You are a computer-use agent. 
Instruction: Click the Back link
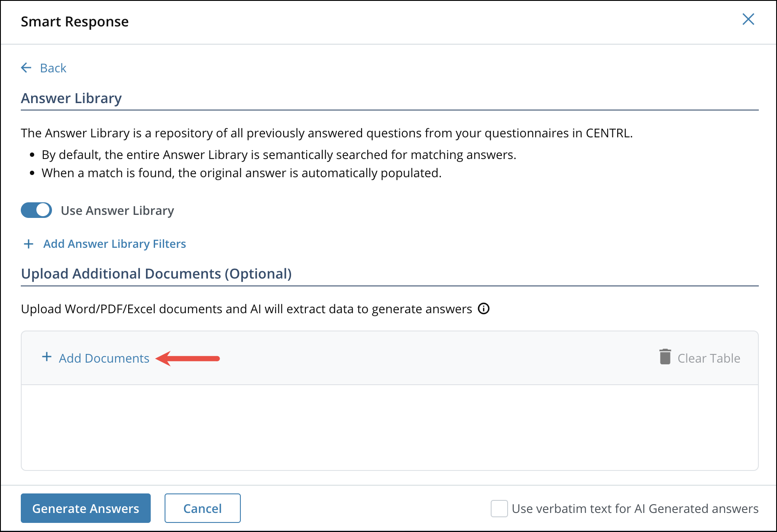pos(53,68)
